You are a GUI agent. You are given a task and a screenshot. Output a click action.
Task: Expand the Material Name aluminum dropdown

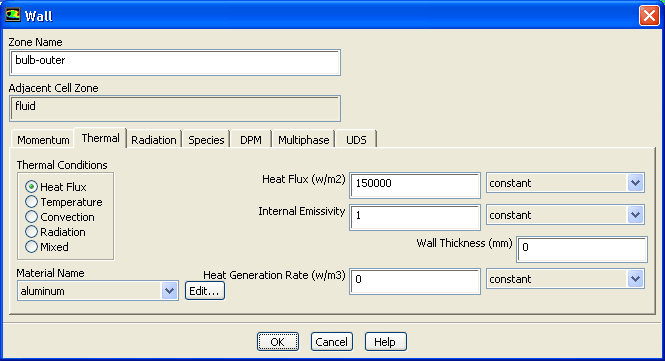point(98,291)
